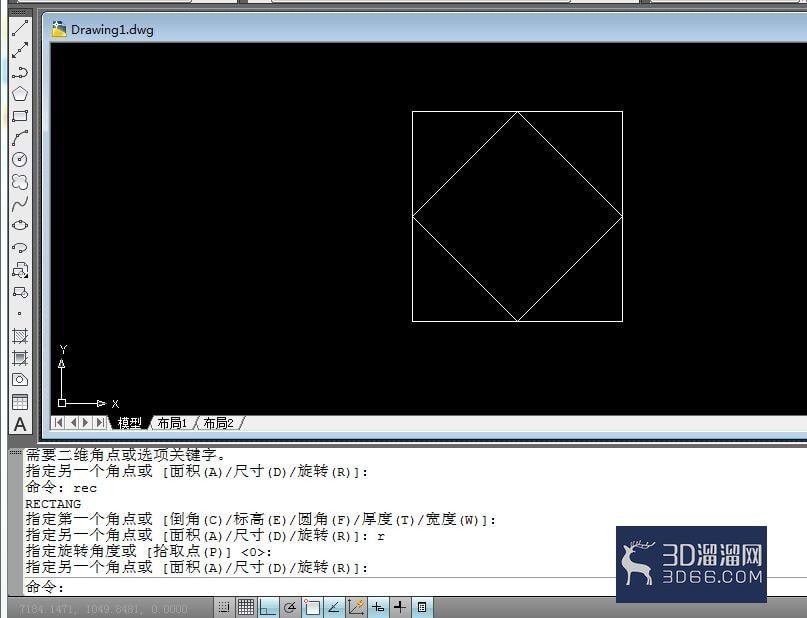The image size is (807, 618).
Task: Toggle Dynamic UCS in status bar
Action: (356, 607)
